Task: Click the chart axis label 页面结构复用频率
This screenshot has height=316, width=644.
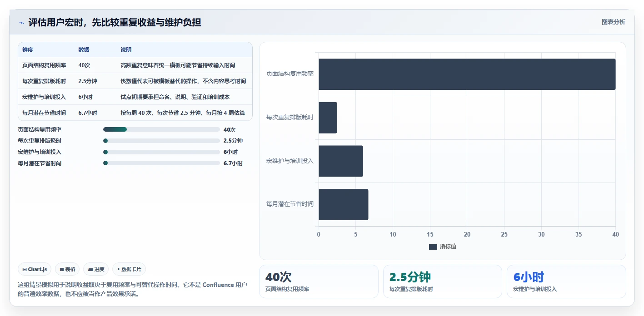Action: pyautogui.click(x=290, y=74)
